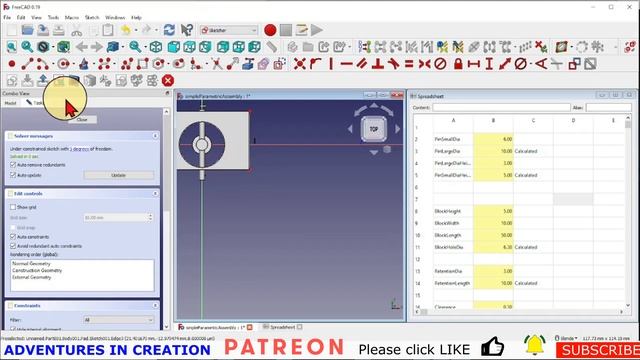
Task: Click the What's This help cursor icon
Action: click(x=187, y=30)
